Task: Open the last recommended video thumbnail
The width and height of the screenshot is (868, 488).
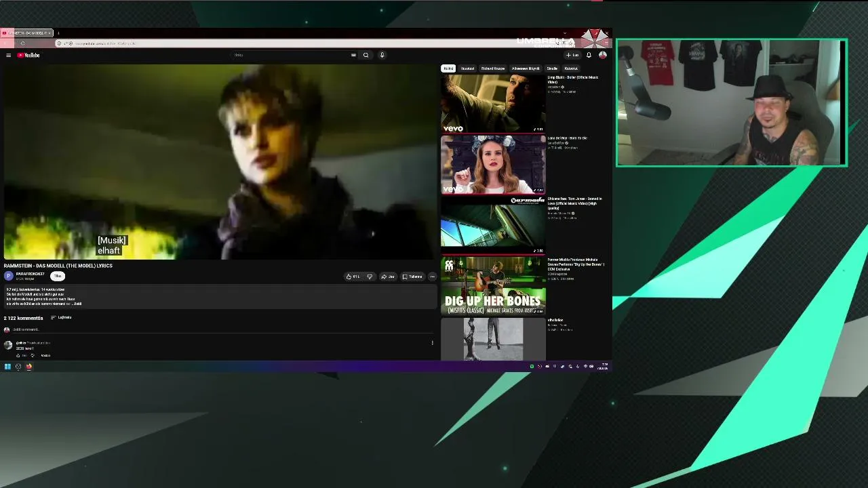Action: [493, 339]
